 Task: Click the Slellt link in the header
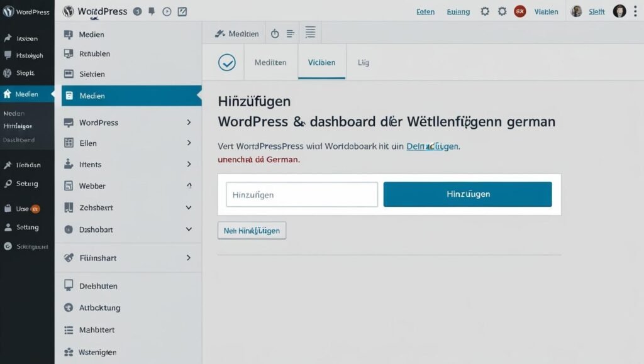(x=597, y=11)
